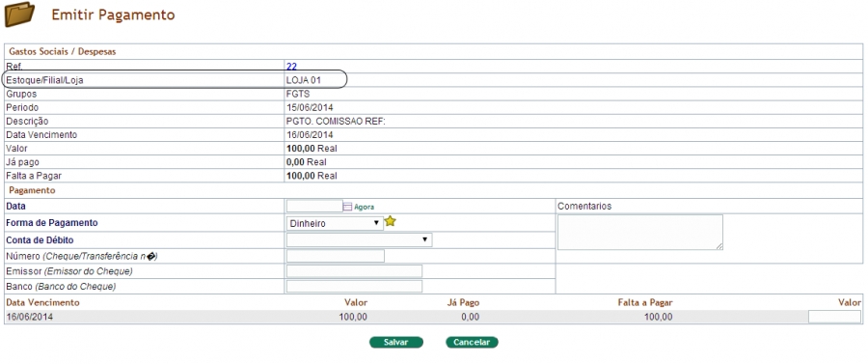
Task: Click the Grupos label
Action: [21, 95]
